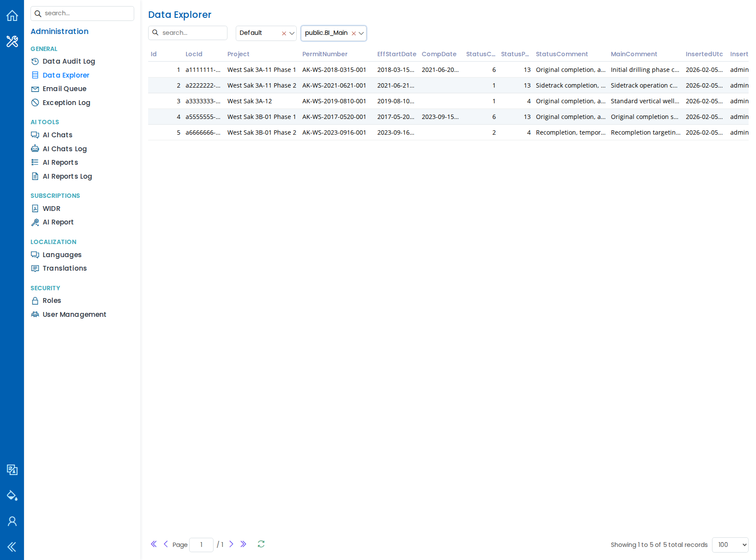This screenshot has width=756, height=560.
Task: Open the user profile icon
Action: click(12, 521)
